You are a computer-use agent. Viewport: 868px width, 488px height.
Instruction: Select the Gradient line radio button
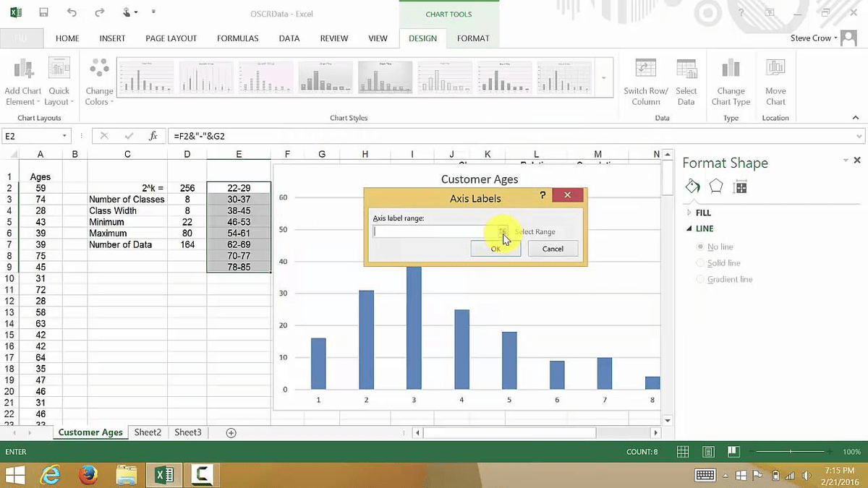pos(699,279)
